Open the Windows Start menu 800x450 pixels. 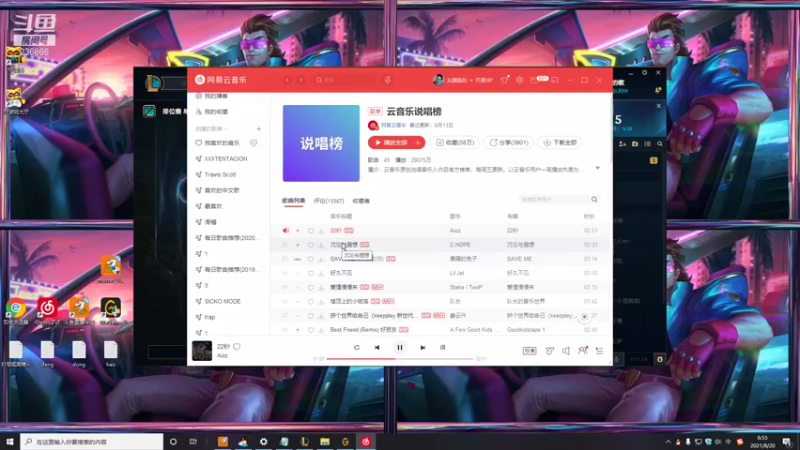10,441
